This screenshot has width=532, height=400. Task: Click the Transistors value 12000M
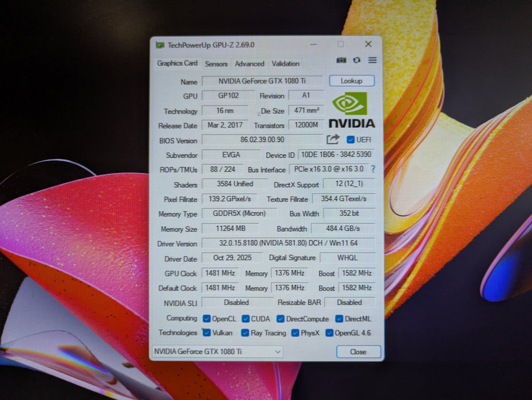point(306,125)
